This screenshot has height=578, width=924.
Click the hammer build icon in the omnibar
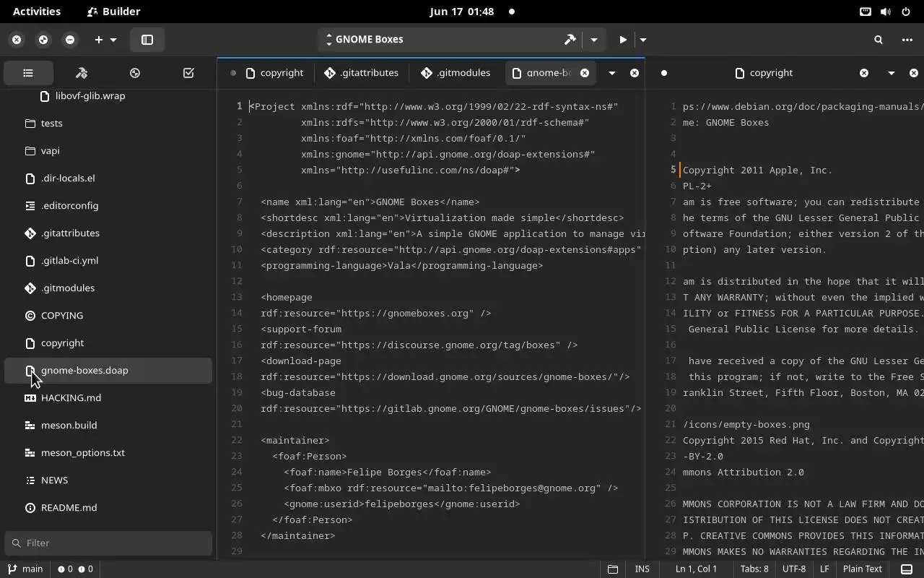[x=570, y=40]
